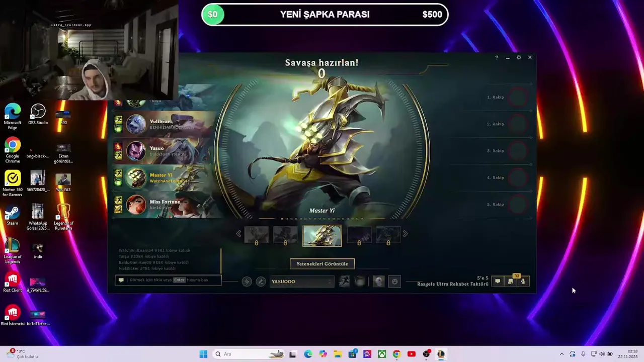Open Xbox app from the taskbar

[x=382, y=354]
